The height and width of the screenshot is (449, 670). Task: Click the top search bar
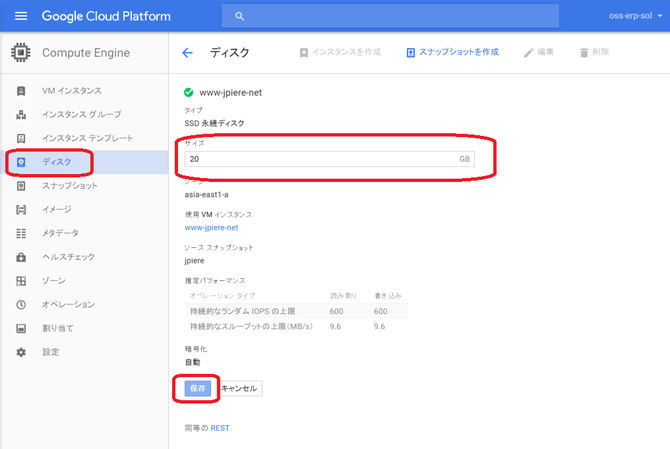point(390,16)
